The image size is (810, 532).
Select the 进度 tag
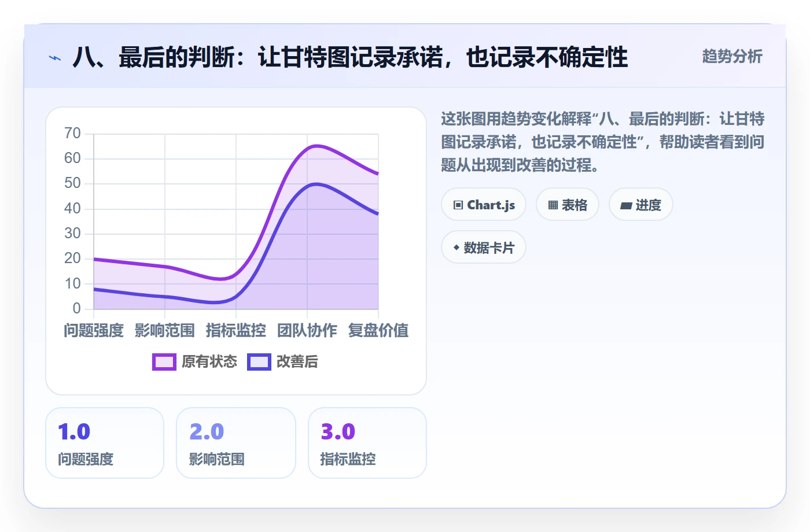click(x=641, y=205)
